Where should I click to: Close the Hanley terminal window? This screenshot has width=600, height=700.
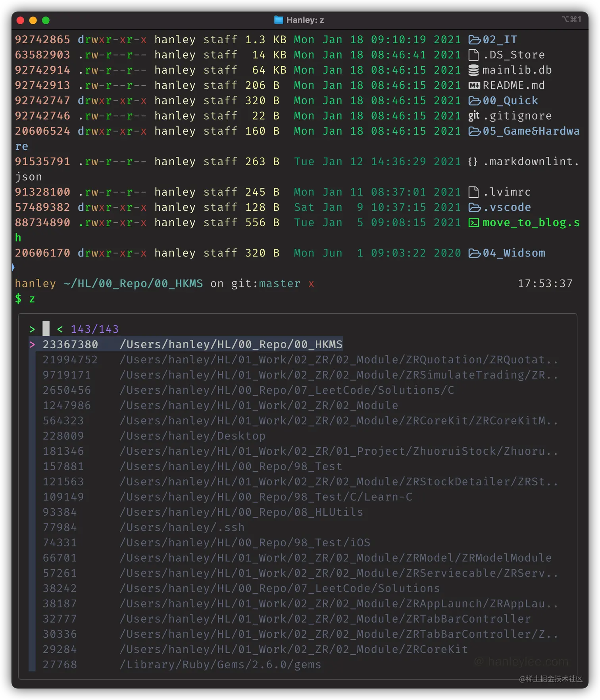21,20
